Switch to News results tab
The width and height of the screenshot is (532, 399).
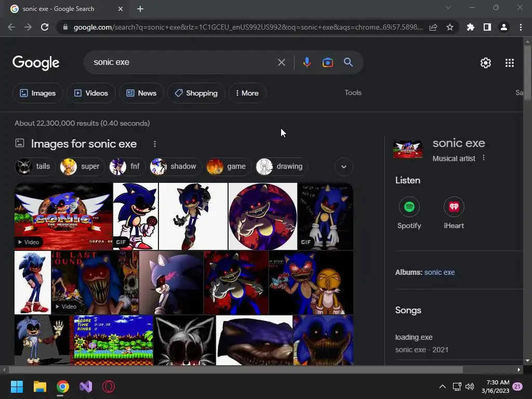[x=141, y=93]
